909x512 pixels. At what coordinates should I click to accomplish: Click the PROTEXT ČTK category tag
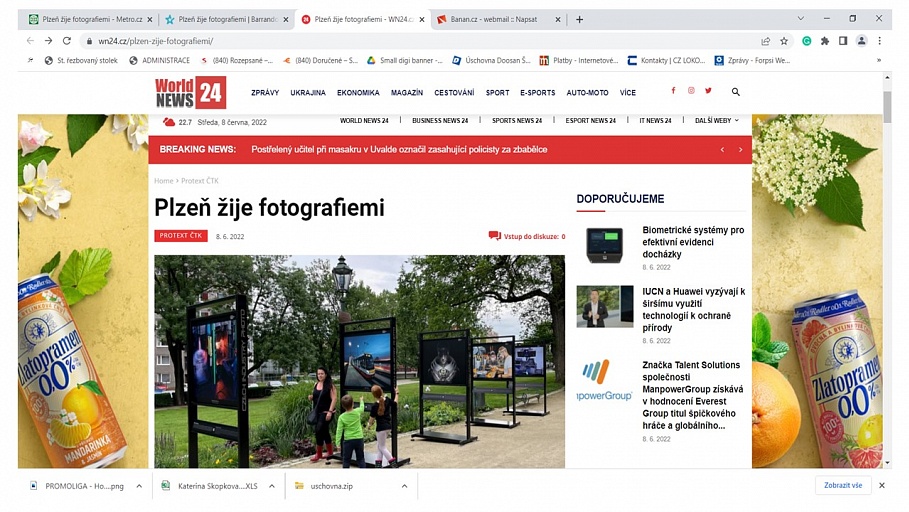point(181,235)
